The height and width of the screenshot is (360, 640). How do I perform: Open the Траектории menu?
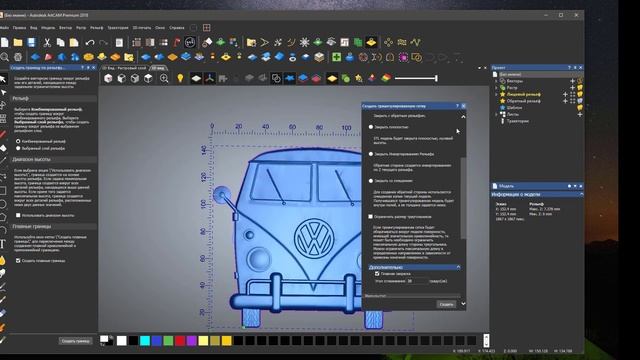pos(118,28)
